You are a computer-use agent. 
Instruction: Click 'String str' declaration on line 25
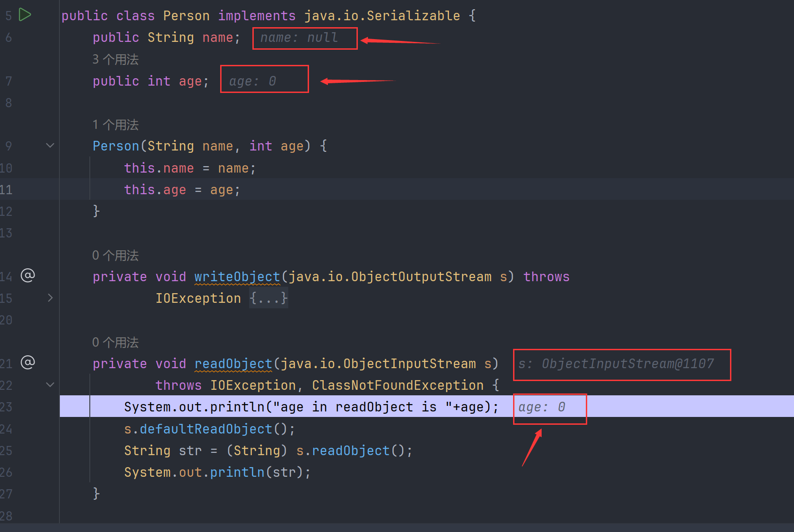(163, 451)
